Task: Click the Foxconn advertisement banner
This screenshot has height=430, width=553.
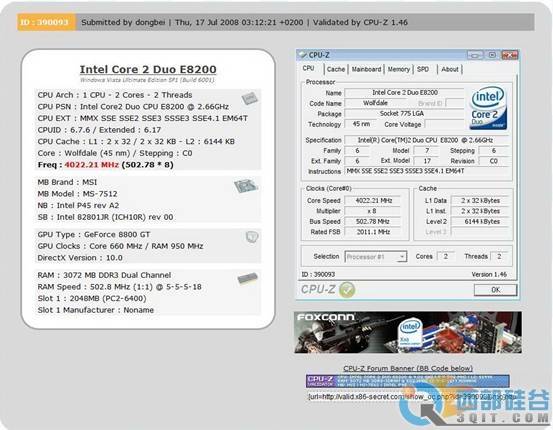Action: 408,332
